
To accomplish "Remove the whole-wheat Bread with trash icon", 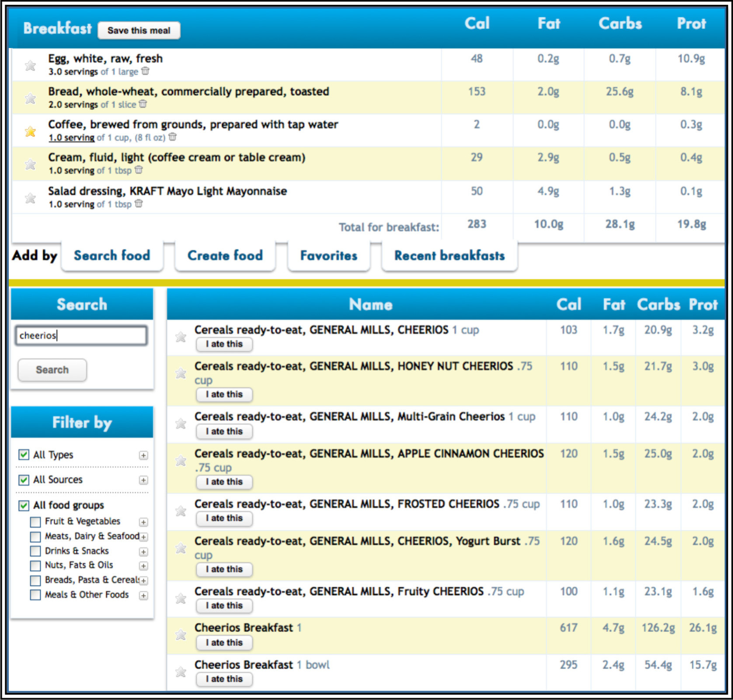I will [143, 104].
